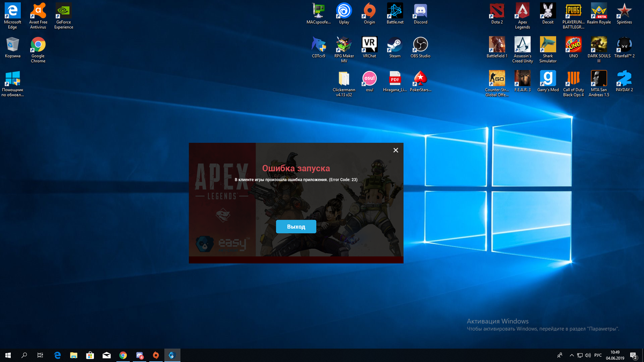This screenshot has height=362, width=644.
Task: Open Counter-Strike Global Offensive shortcut
Action: coord(497,84)
